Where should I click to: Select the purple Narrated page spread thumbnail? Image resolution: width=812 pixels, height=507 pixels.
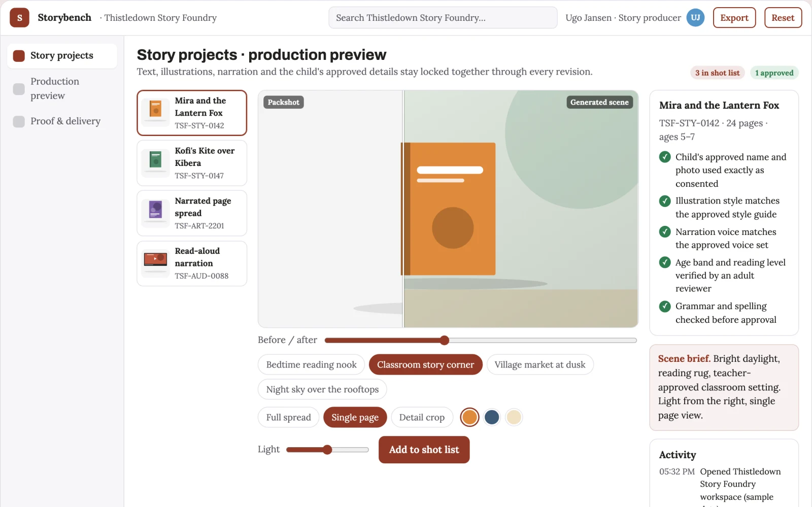point(155,213)
